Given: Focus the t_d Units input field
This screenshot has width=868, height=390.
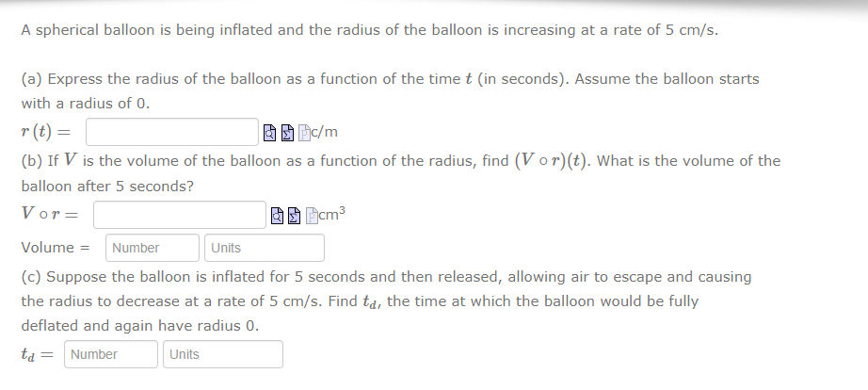Looking at the screenshot, I should tap(223, 355).
